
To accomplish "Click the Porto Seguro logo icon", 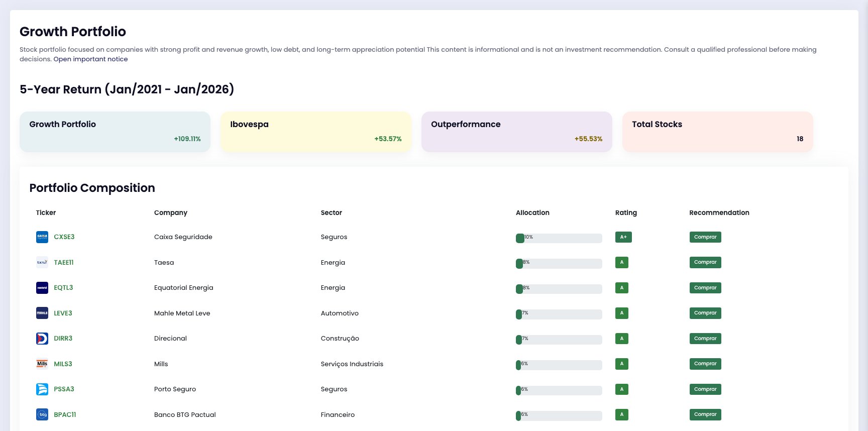I will pos(42,389).
